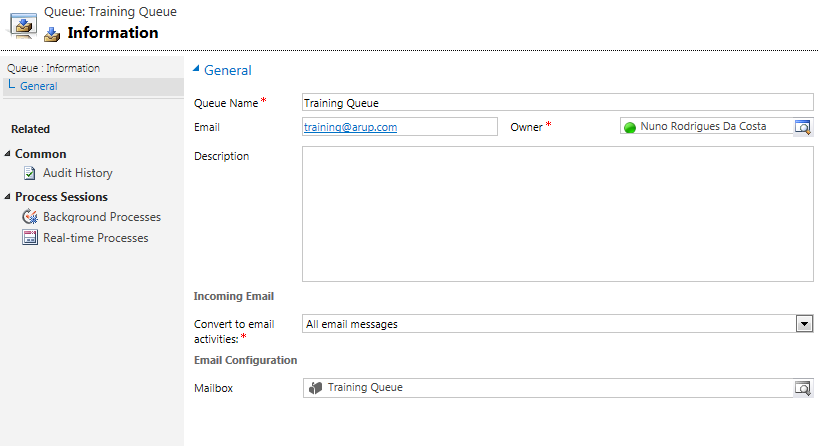818x446 pixels.
Task: Open Convert to email activities dropdown arrow
Action: [804, 324]
